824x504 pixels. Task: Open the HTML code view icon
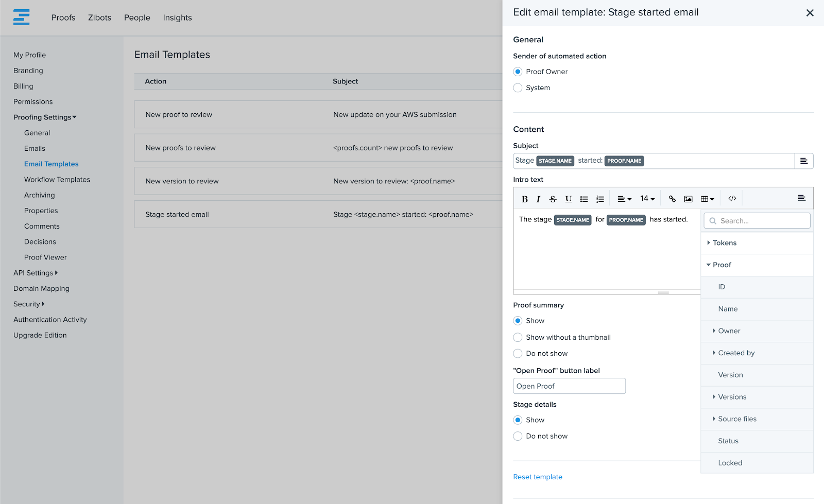(732, 199)
